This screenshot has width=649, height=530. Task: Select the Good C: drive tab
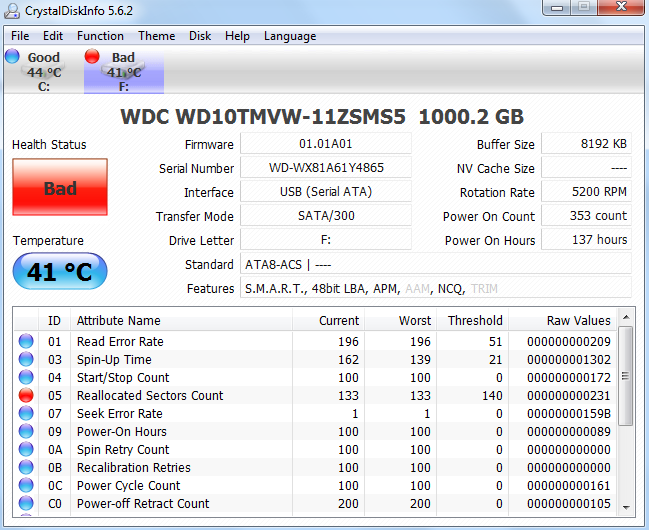43,71
